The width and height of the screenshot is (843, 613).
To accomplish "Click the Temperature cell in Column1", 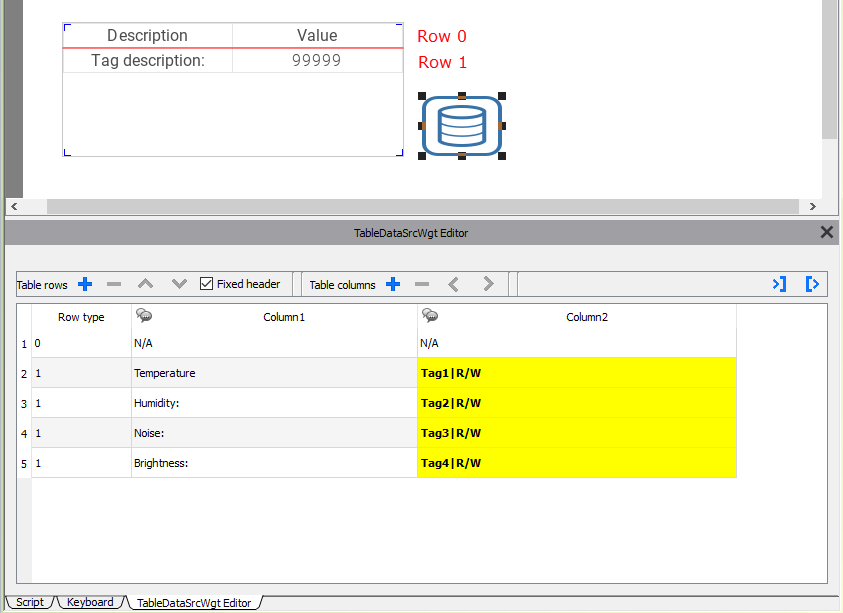I will (x=274, y=373).
